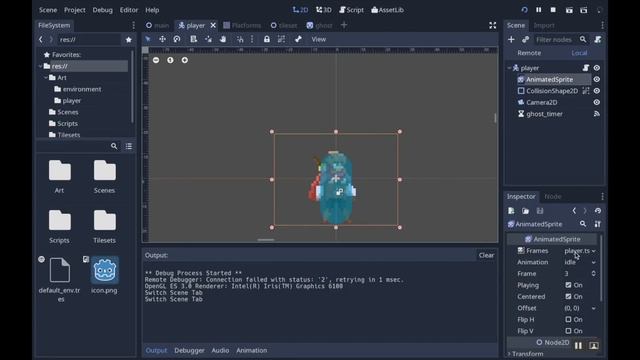
Task: Toggle visibility of Camera2D node
Action: pos(597,102)
